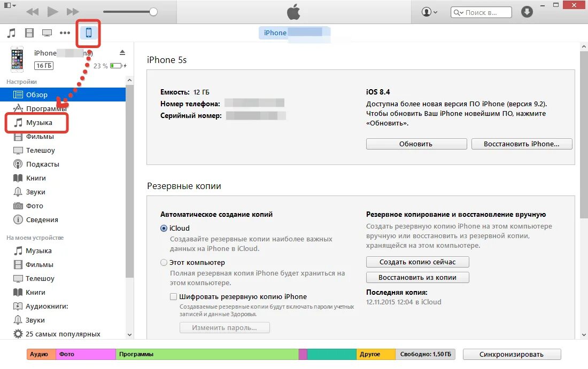588x369 pixels.
Task: Click the Синхронизировать button
Action: point(512,355)
